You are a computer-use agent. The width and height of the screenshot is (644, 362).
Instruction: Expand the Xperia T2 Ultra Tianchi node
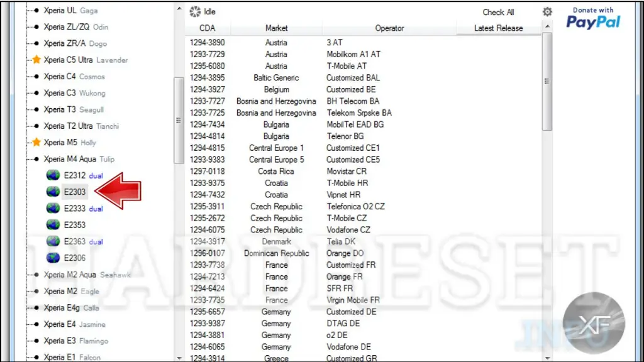(36, 126)
